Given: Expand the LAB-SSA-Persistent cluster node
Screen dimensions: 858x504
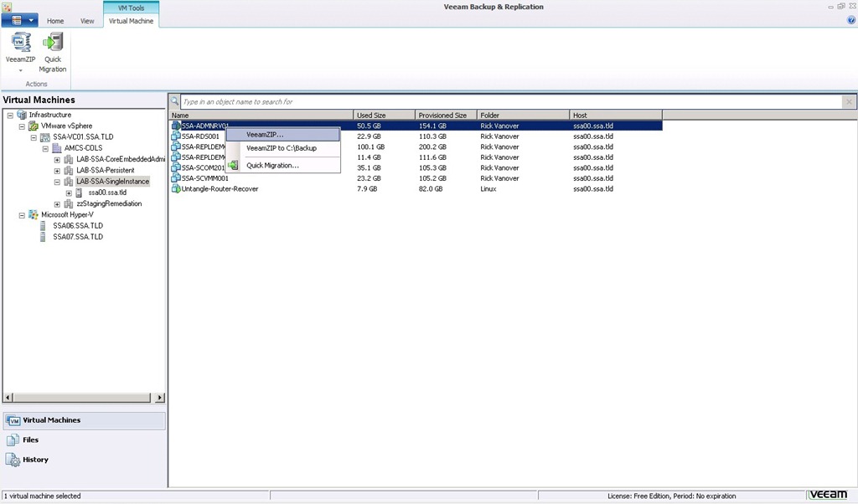Looking at the screenshot, I should coord(57,171).
